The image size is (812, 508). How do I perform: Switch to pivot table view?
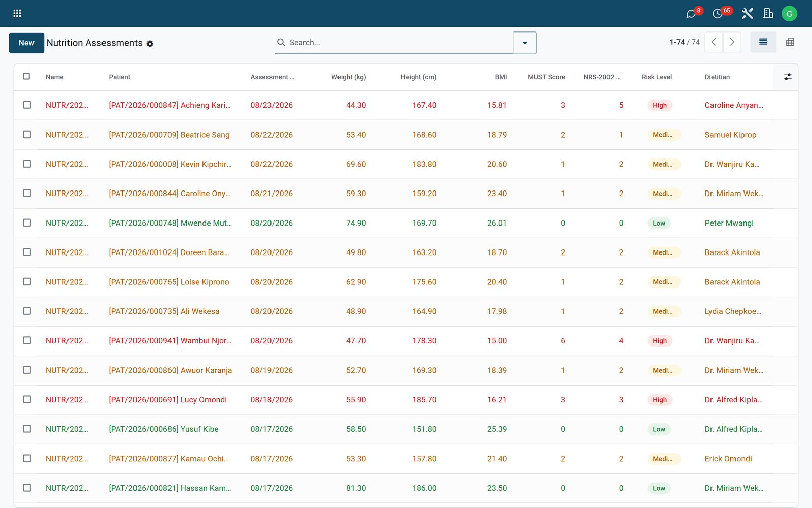click(x=790, y=42)
